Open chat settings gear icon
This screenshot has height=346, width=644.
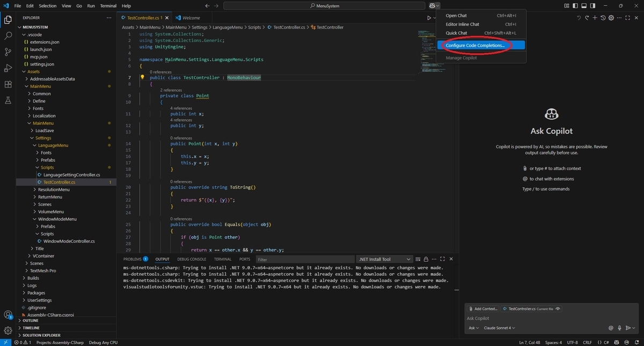point(611,18)
